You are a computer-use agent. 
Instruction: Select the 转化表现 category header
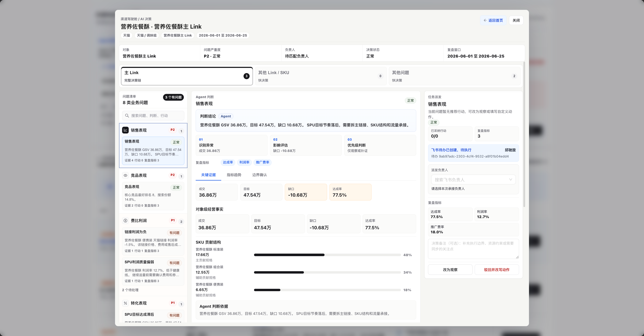(153, 303)
